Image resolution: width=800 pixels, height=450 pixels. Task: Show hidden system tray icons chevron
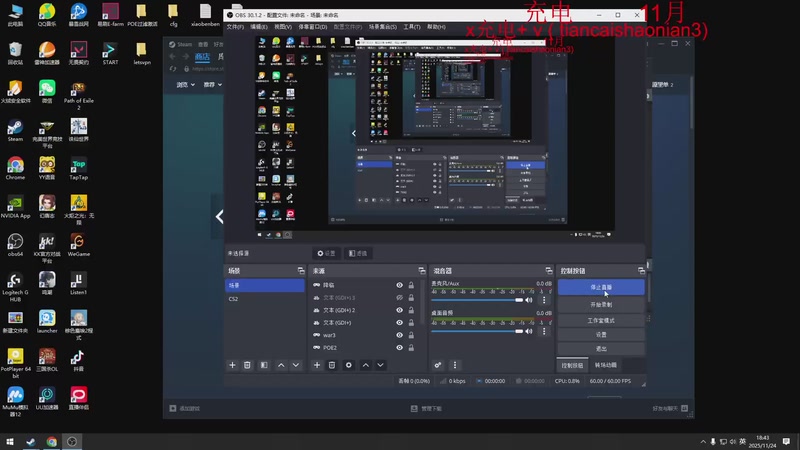(x=703, y=441)
